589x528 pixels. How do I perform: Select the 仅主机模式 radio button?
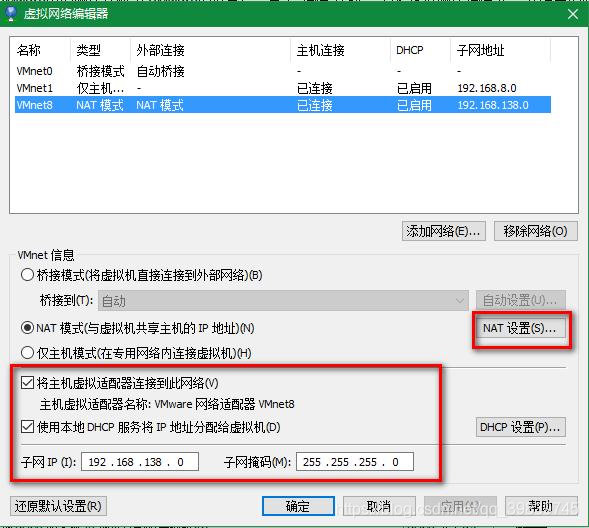click(x=27, y=353)
